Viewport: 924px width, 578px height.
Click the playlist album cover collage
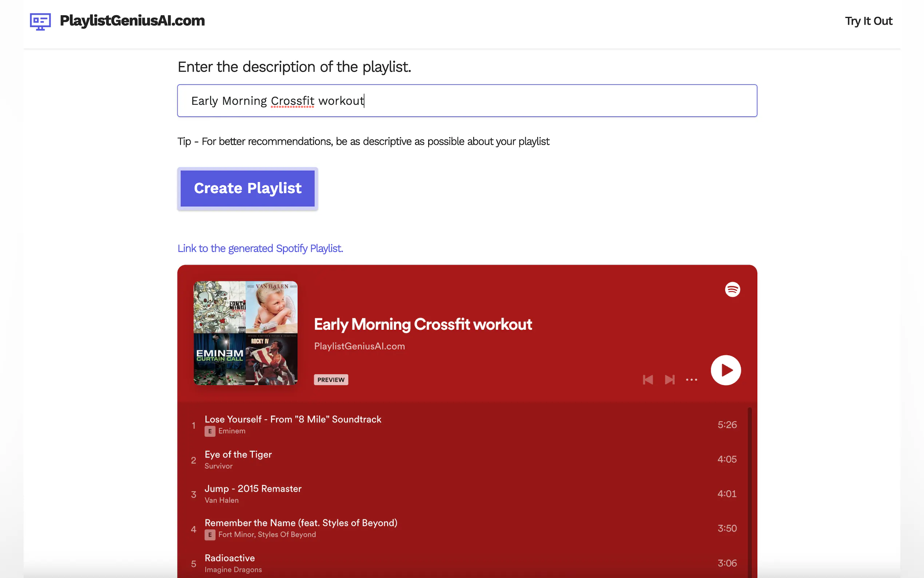click(246, 333)
